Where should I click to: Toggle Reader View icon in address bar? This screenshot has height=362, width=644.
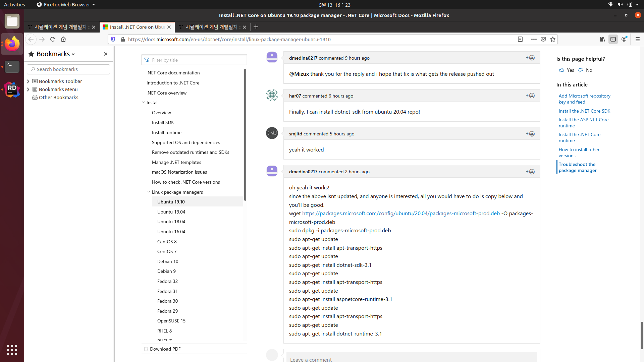[520, 39]
